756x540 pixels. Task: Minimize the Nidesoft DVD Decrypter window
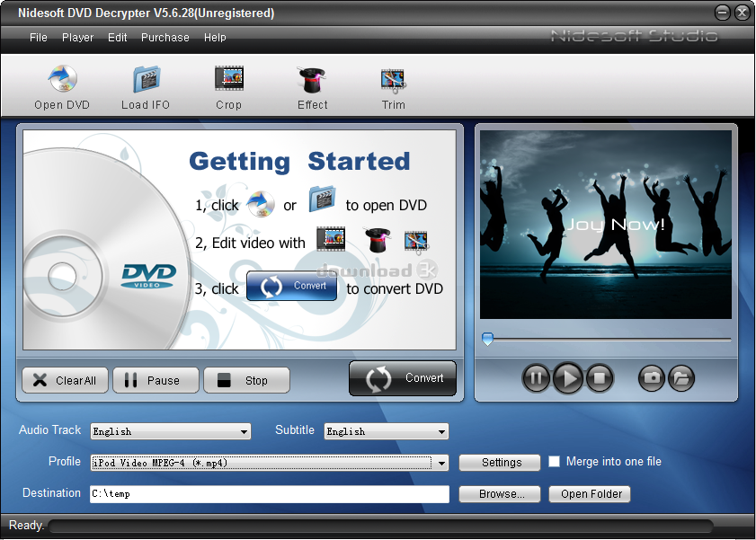(722, 13)
